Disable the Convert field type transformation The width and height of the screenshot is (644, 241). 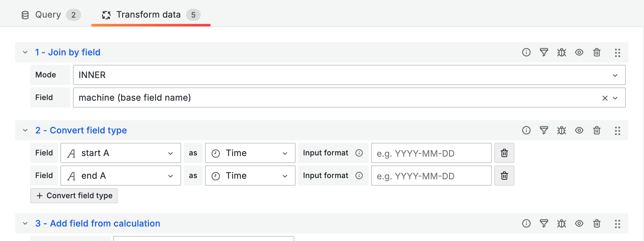(579, 130)
